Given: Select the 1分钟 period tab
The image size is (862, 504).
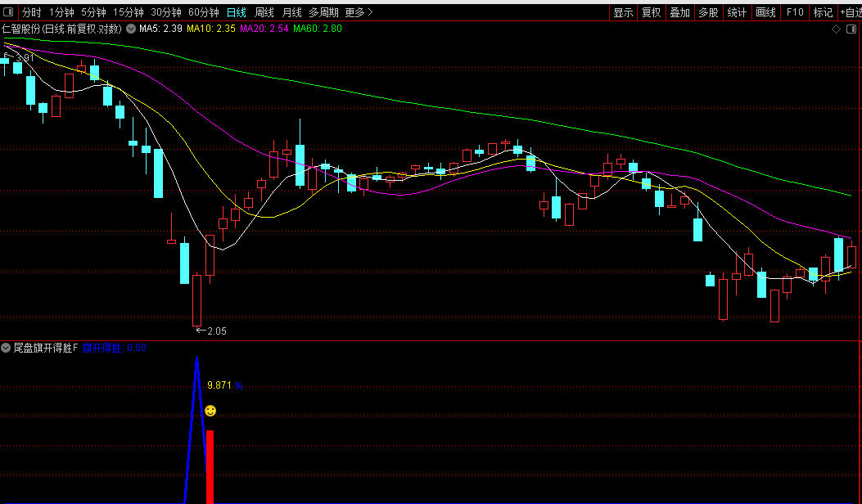Looking at the screenshot, I should [x=61, y=12].
